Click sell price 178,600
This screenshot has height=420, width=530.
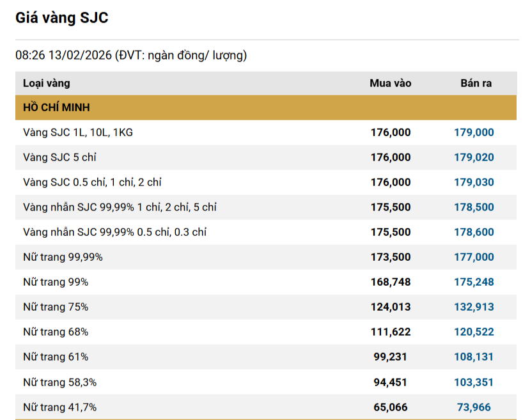(474, 232)
